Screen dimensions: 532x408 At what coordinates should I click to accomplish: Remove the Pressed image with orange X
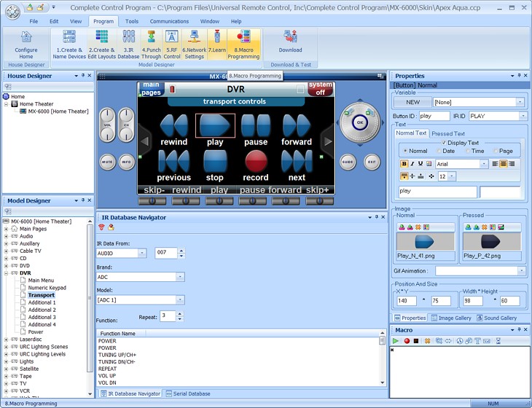[484, 227]
